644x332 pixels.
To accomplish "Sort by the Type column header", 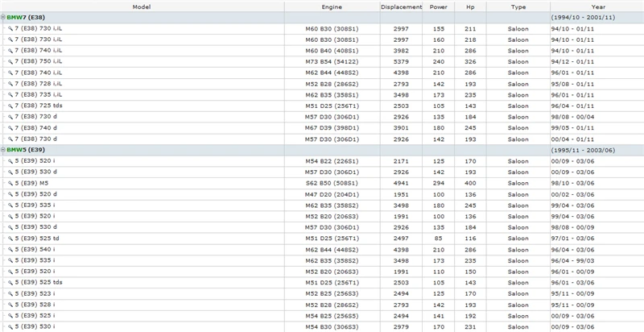I will [518, 6].
